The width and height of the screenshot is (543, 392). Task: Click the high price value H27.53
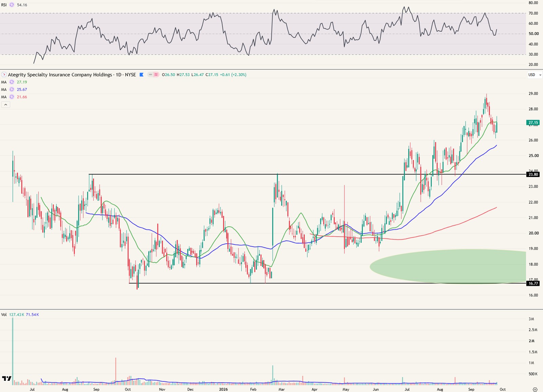(183, 75)
